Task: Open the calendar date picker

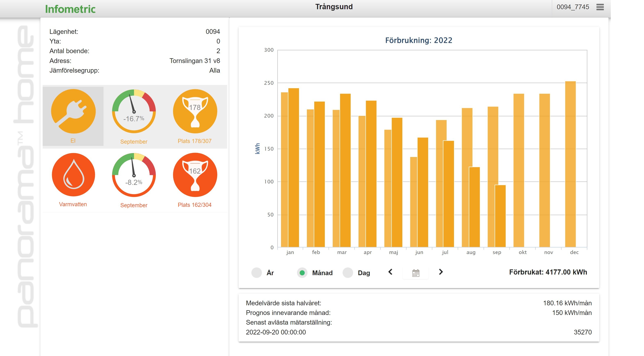Action: tap(415, 273)
